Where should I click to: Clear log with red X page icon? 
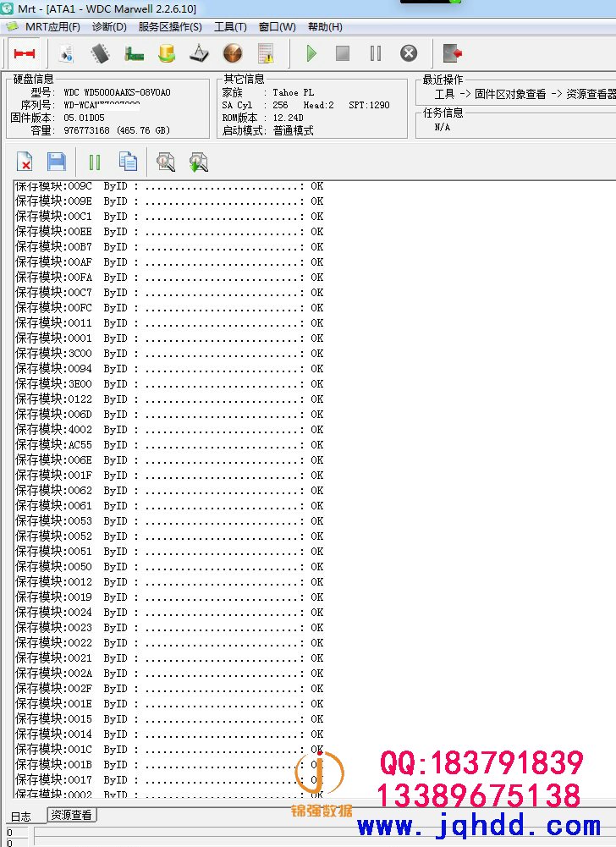point(25,162)
